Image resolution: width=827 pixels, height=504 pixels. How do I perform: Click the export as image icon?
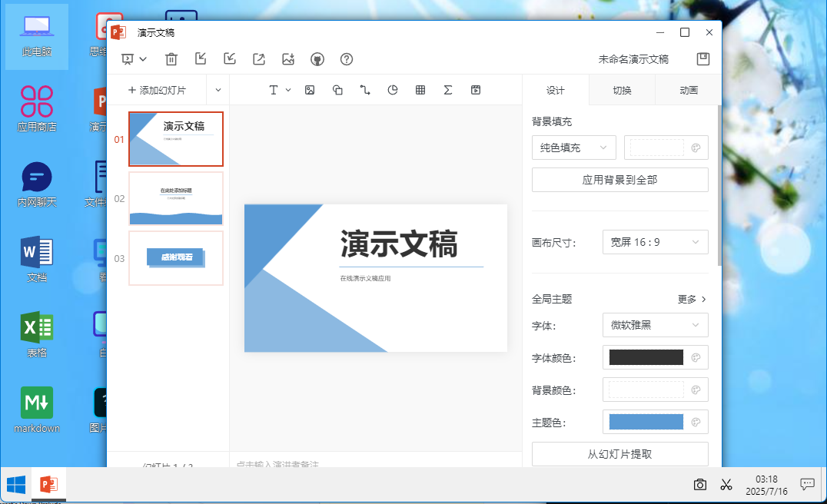click(x=288, y=59)
